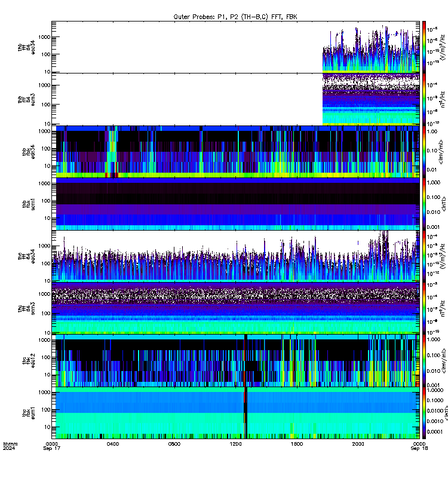Click the plot title "Outer Probes: P1, P2 (TH-B,C) FFT, FBK"
The image size is (448, 478).
[x=235, y=17]
